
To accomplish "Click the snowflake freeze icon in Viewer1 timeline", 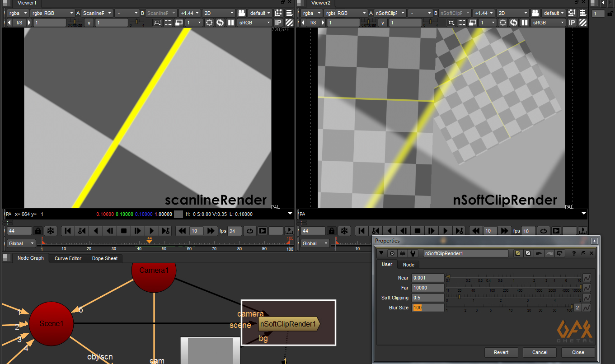I will (x=51, y=231).
